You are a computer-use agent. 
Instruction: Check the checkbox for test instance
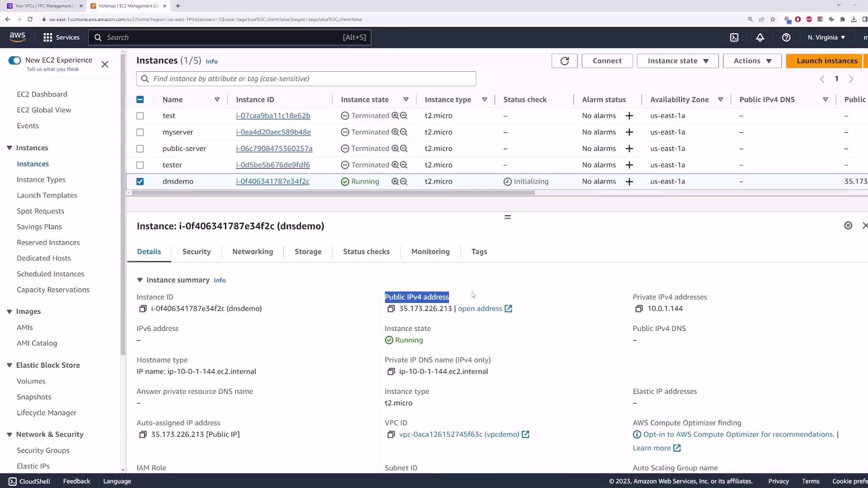(x=140, y=116)
